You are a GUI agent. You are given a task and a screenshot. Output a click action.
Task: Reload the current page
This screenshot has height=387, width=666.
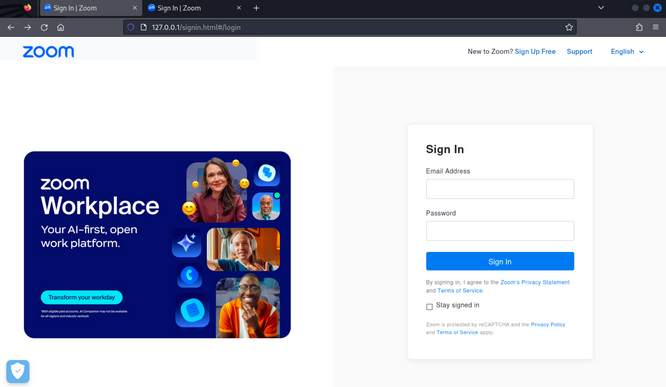pos(44,27)
